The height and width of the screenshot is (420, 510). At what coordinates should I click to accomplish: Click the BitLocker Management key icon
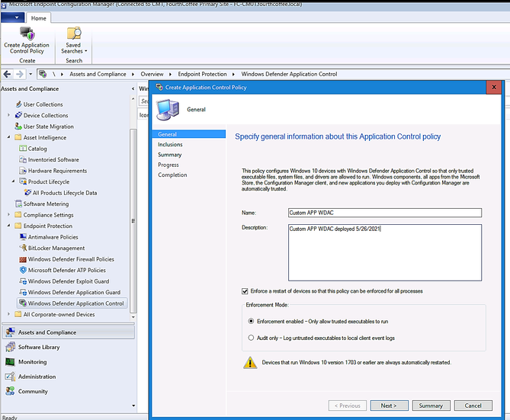(23, 248)
